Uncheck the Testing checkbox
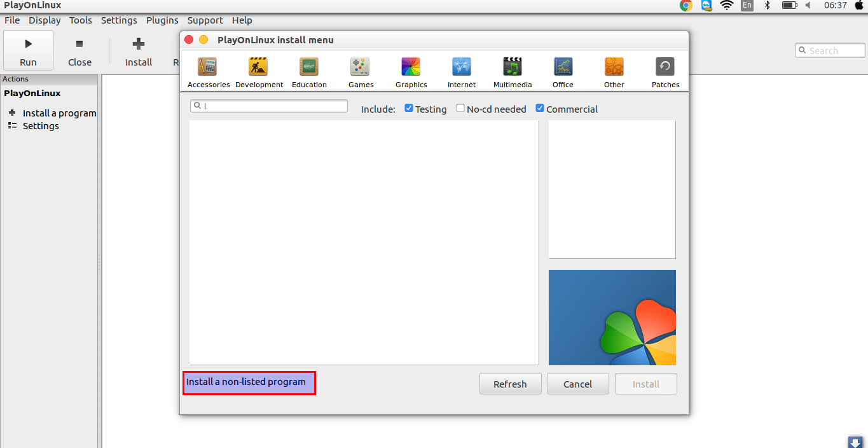Viewport: 868px width, 448px height. pyautogui.click(x=408, y=108)
